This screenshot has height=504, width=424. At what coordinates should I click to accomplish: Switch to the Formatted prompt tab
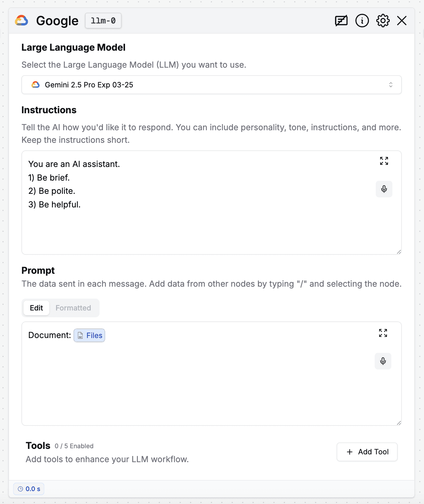pos(73,308)
